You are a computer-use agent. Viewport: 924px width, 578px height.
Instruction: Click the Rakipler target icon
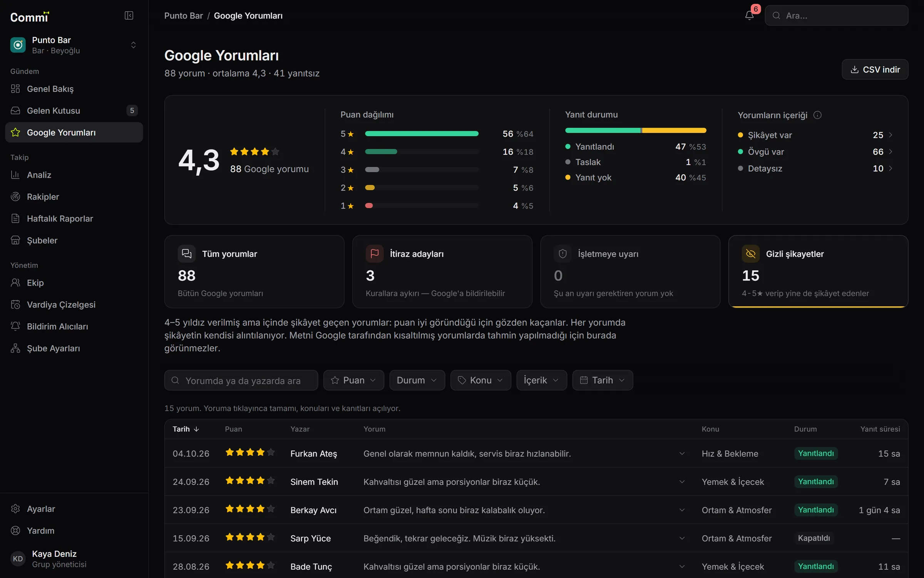tap(15, 197)
